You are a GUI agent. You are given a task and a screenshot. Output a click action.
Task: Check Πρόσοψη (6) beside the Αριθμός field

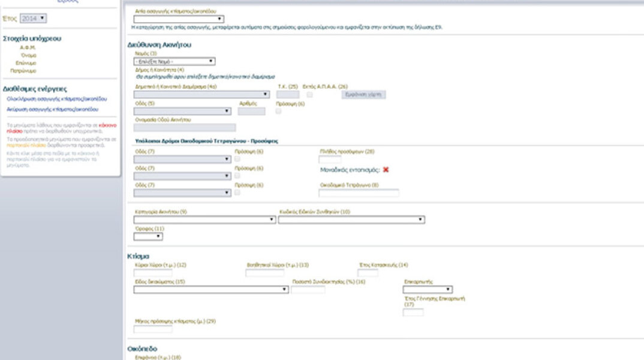coord(278,111)
